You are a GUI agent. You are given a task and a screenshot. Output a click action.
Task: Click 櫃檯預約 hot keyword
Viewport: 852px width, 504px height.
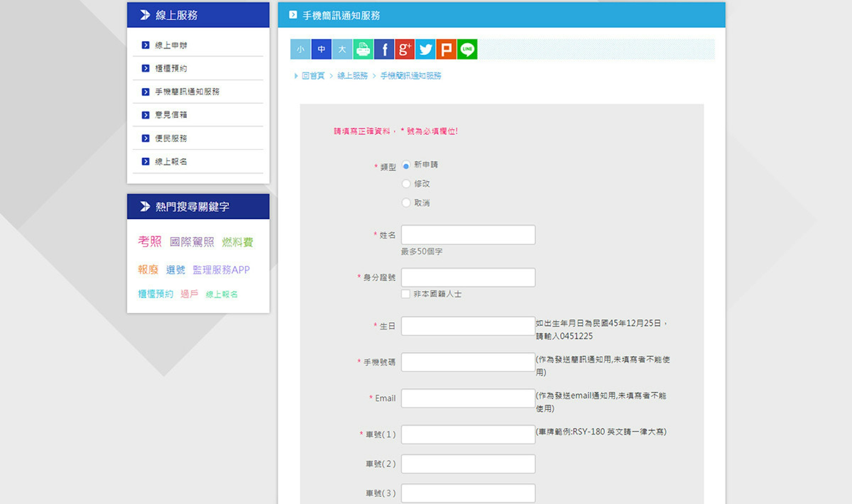tap(155, 294)
